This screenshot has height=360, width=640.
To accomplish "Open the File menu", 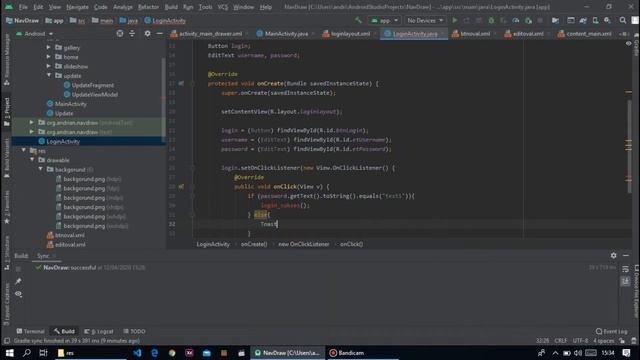I will click(23, 7).
